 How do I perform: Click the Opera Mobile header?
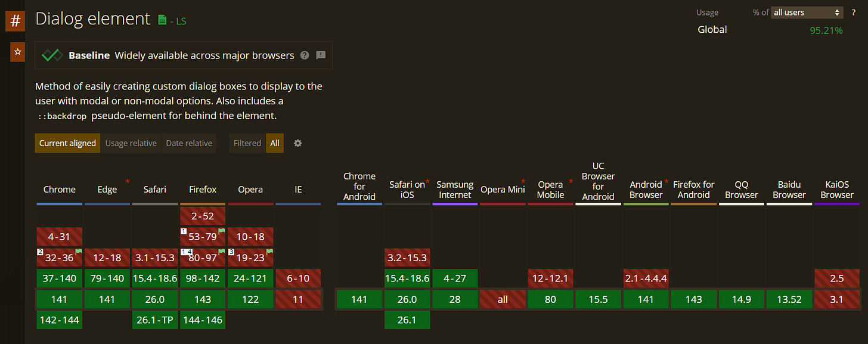pos(550,190)
